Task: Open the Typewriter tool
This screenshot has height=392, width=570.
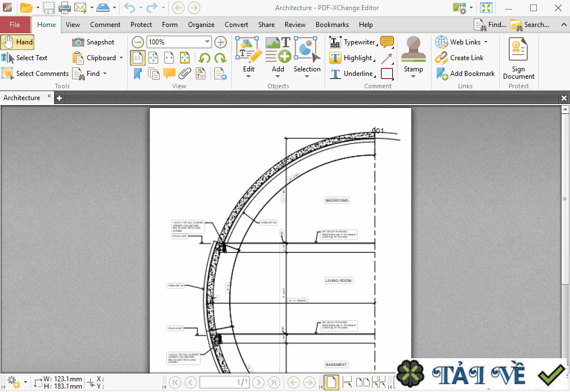Action: pyautogui.click(x=358, y=42)
